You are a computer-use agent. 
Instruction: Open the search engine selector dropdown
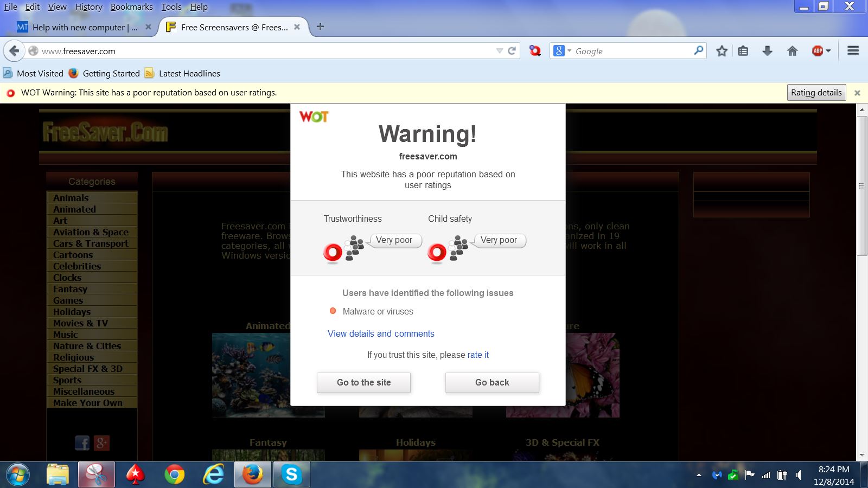(x=563, y=51)
